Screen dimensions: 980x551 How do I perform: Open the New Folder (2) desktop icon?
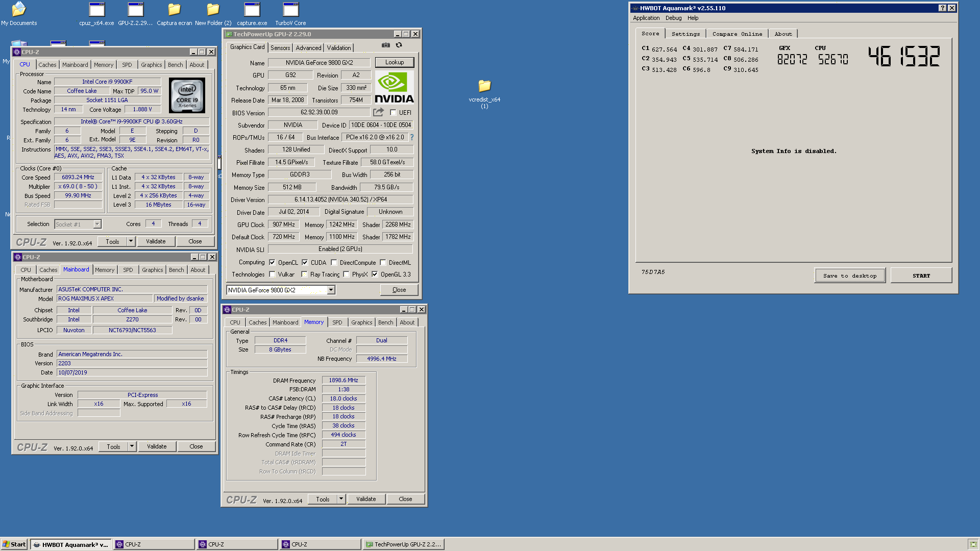(x=213, y=14)
